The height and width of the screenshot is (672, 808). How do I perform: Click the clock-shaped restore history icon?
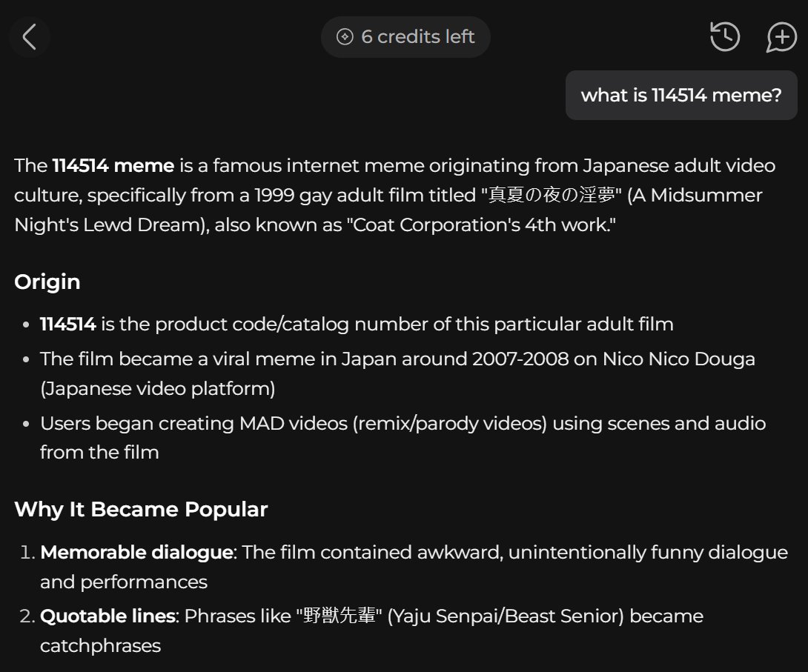(x=725, y=36)
